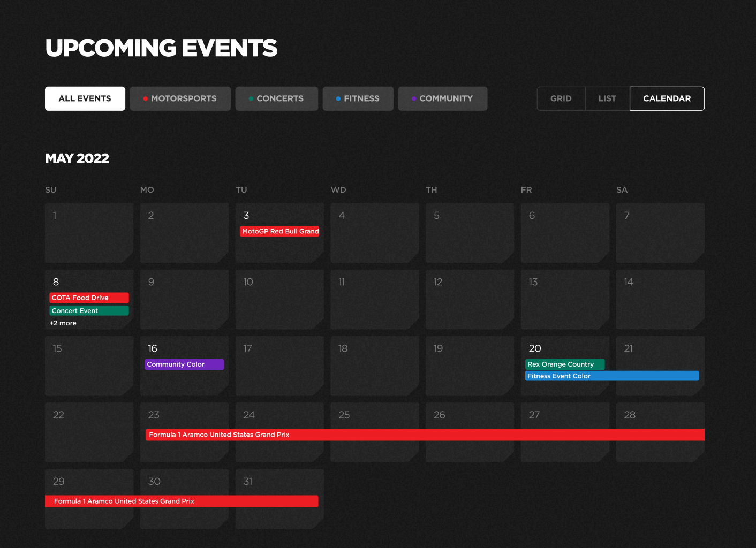The height and width of the screenshot is (548, 756).
Task: Expand the +2 more events link
Action: [63, 323]
